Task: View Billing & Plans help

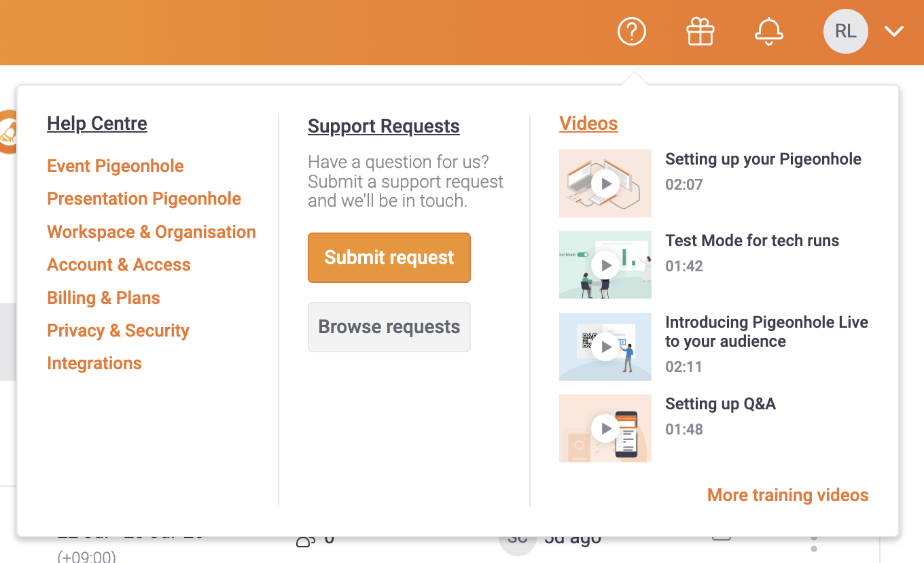Action: 103,298
